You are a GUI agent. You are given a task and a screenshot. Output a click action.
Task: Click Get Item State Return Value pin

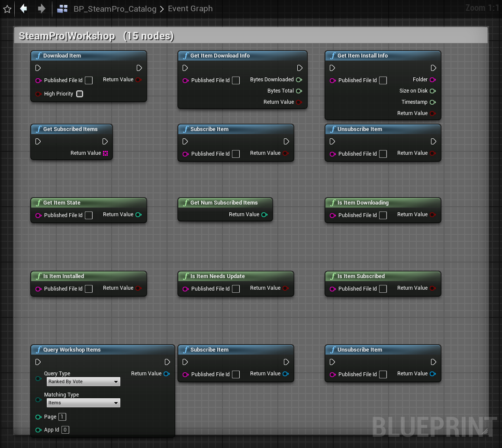tap(138, 215)
